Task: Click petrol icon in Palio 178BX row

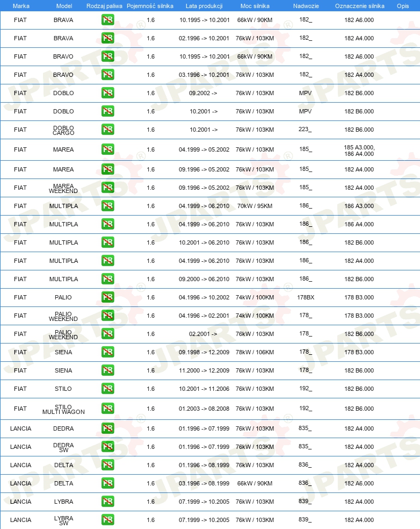Action: click(x=107, y=297)
